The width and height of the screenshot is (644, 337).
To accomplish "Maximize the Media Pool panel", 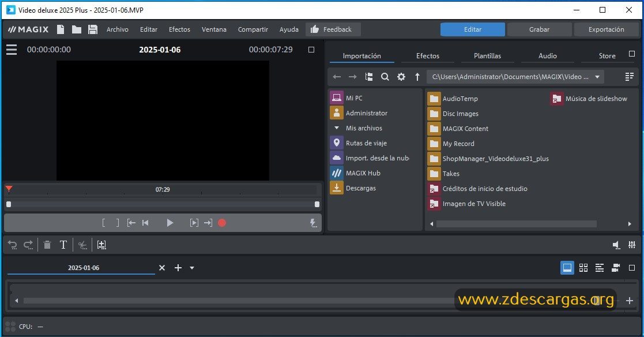I will coord(632,54).
